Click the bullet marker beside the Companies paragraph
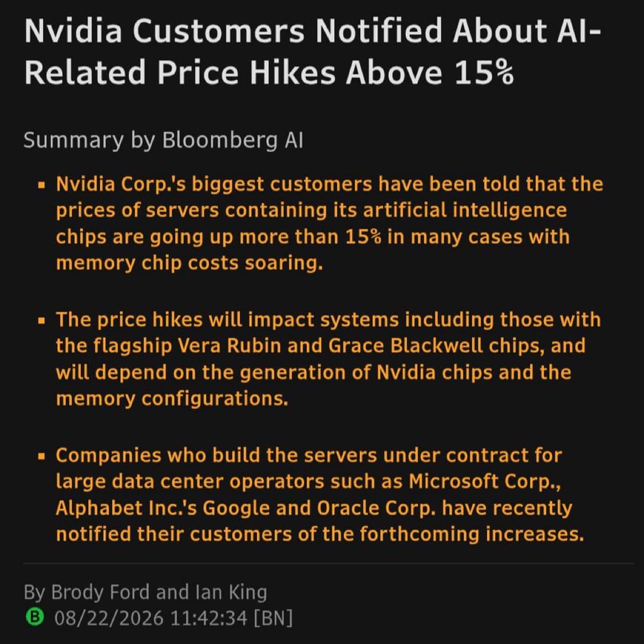Viewport: 644px width, 644px height. pyautogui.click(x=41, y=456)
